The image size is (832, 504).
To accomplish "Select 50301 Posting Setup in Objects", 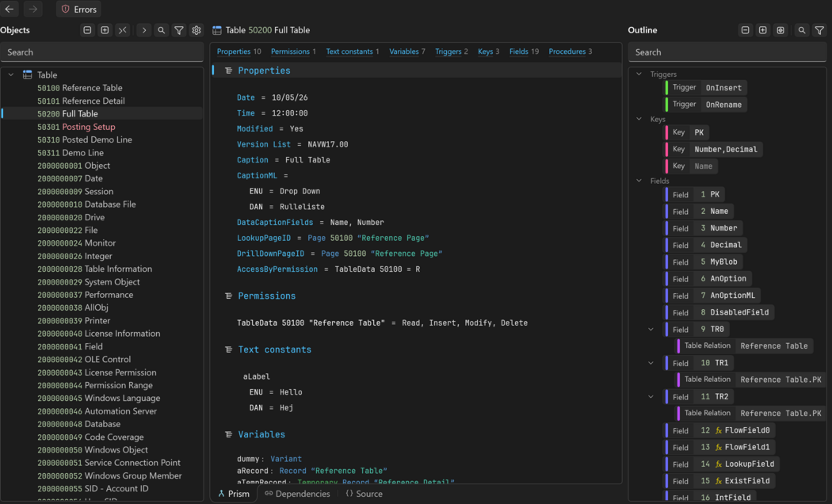I will pos(76,127).
